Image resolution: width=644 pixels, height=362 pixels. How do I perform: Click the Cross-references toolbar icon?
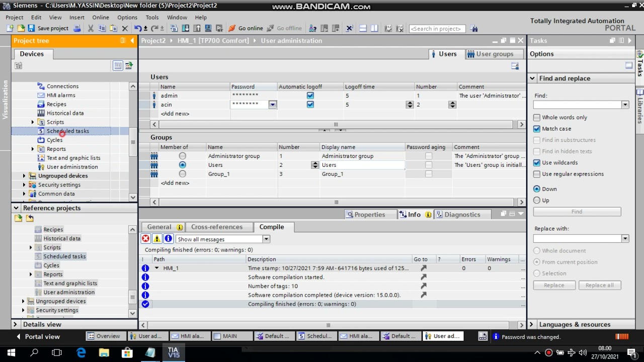pos(349,29)
